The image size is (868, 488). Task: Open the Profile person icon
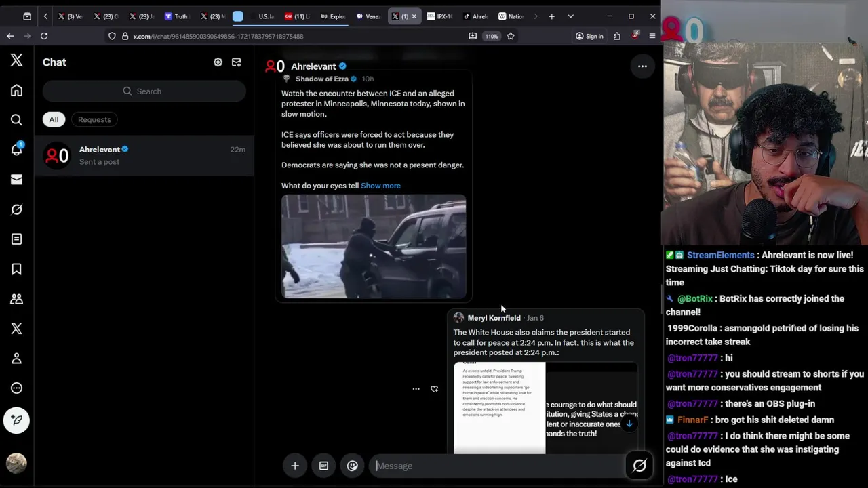pos(16,359)
